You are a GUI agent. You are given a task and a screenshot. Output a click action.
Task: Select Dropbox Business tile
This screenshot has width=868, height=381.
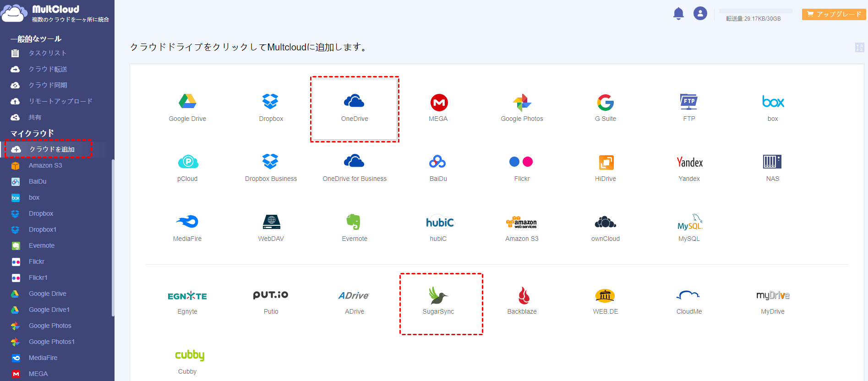tap(271, 168)
